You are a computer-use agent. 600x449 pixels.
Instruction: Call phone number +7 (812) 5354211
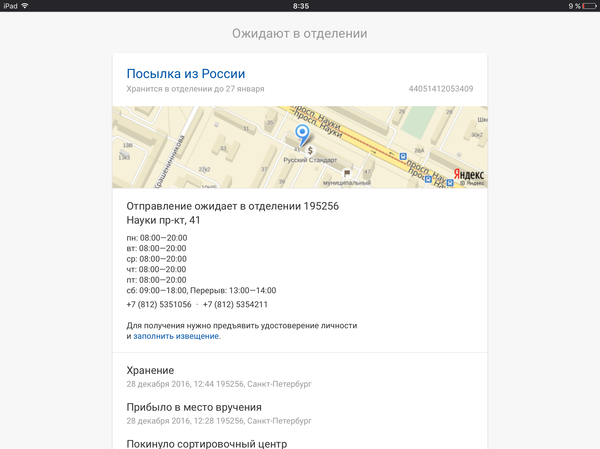click(x=235, y=304)
